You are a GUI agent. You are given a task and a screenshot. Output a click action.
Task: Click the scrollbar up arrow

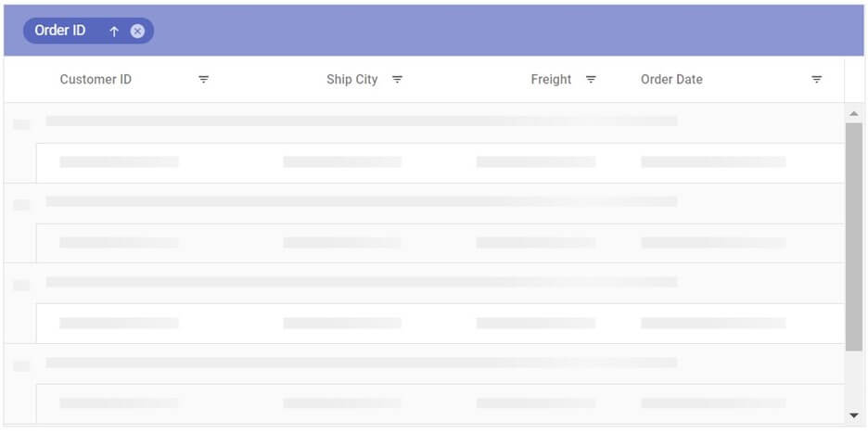[x=854, y=113]
